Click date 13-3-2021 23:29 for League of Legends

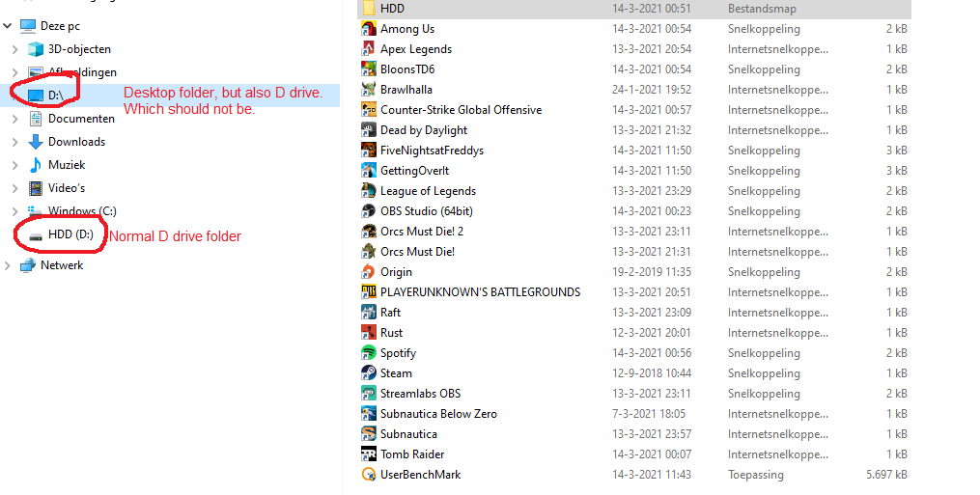pos(652,191)
